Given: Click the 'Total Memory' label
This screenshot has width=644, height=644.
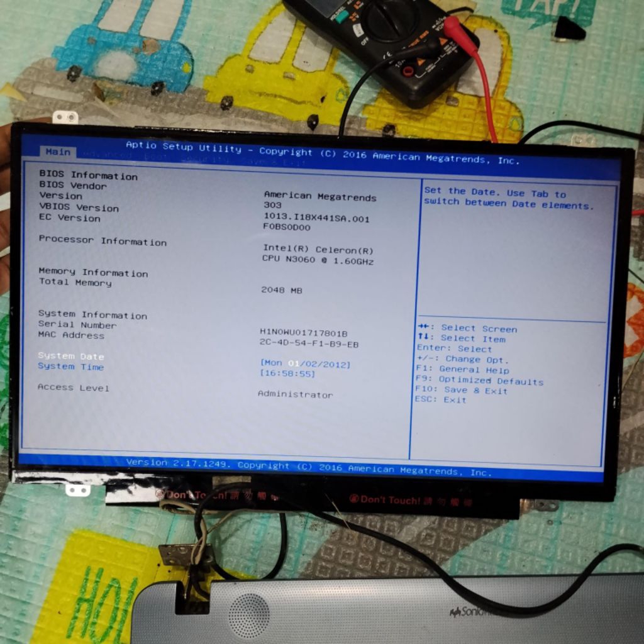Looking at the screenshot, I should [75, 282].
